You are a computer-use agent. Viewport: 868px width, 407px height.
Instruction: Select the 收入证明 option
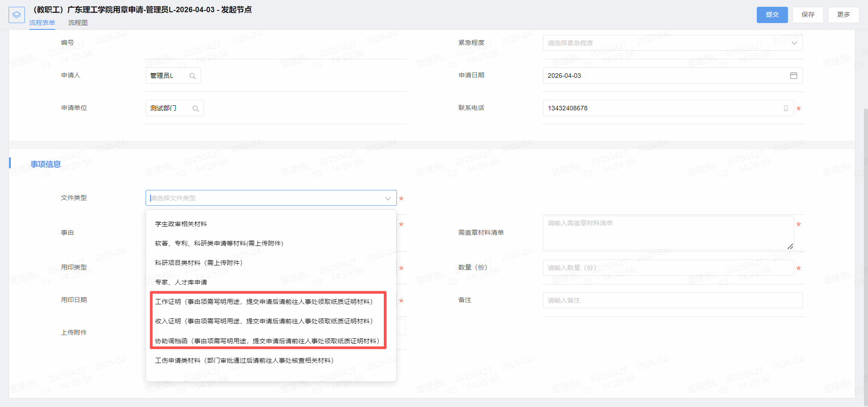pyautogui.click(x=271, y=321)
